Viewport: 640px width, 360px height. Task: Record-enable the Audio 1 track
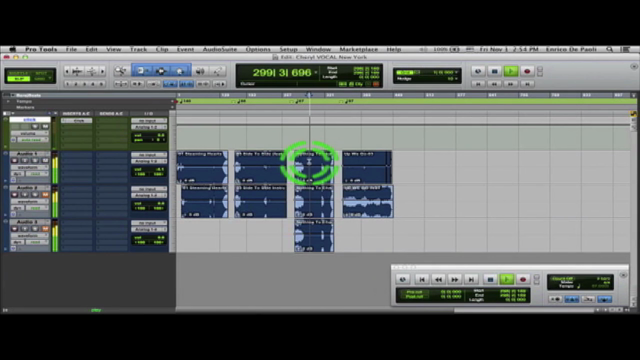15,160
